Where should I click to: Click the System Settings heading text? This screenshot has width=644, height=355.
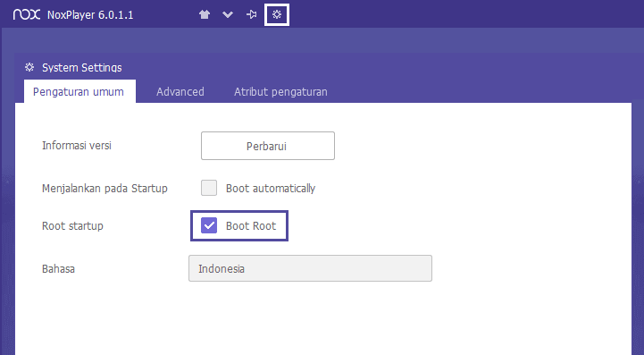tap(82, 67)
